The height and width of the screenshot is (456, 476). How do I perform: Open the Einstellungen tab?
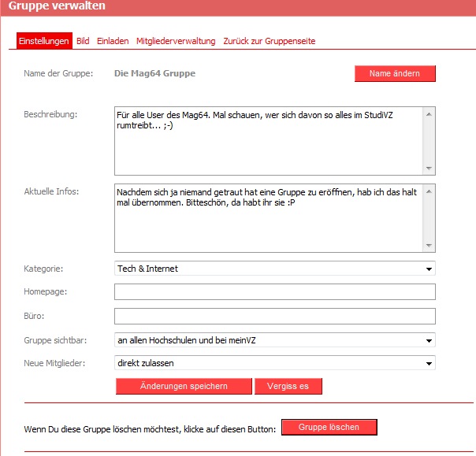44,41
